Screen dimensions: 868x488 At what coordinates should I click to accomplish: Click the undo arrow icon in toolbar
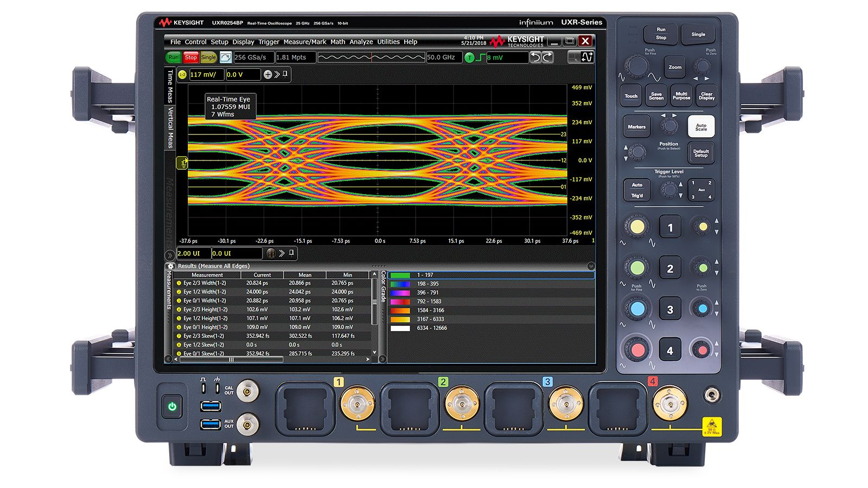pos(535,57)
